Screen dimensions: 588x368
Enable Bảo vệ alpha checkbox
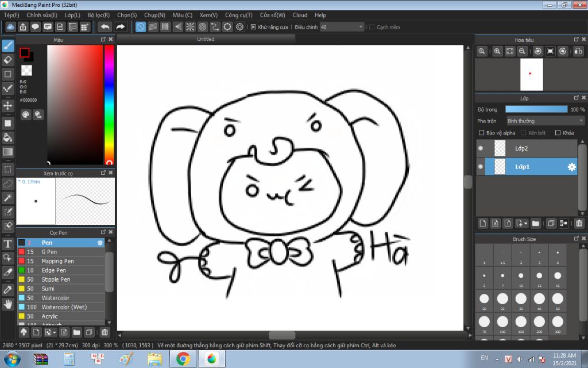482,133
